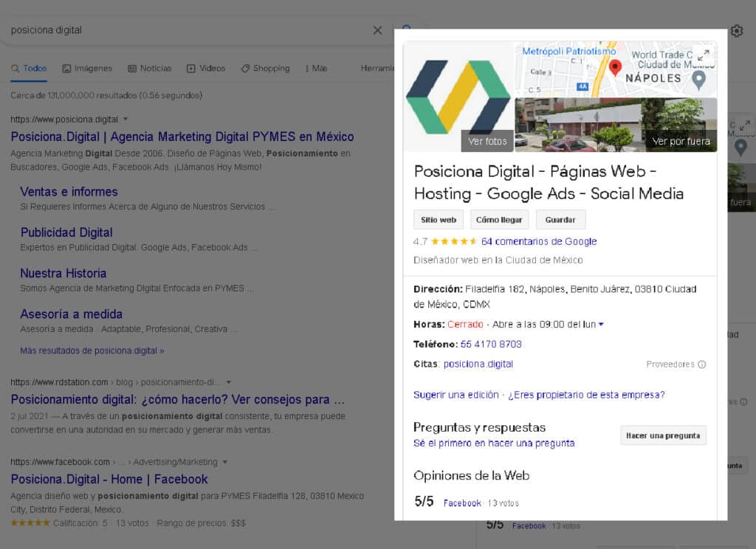The height and width of the screenshot is (549, 756).
Task: Open the Ver por fuera street view
Action: point(681,141)
